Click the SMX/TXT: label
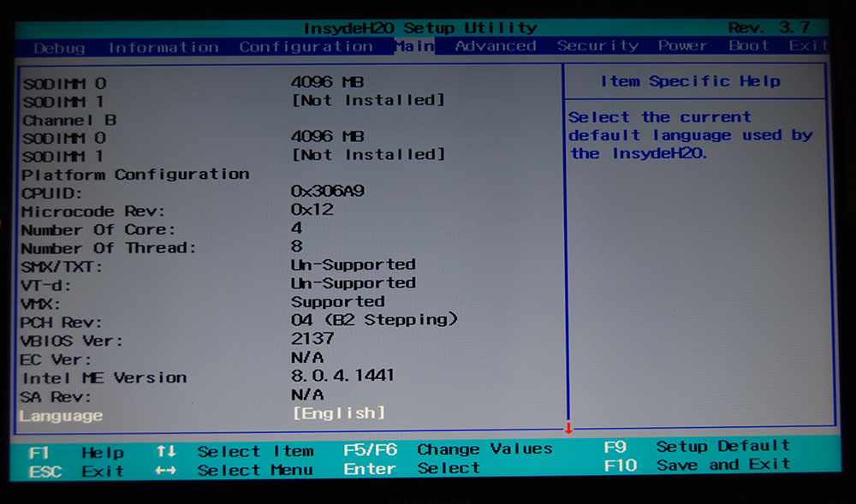 coord(62,267)
